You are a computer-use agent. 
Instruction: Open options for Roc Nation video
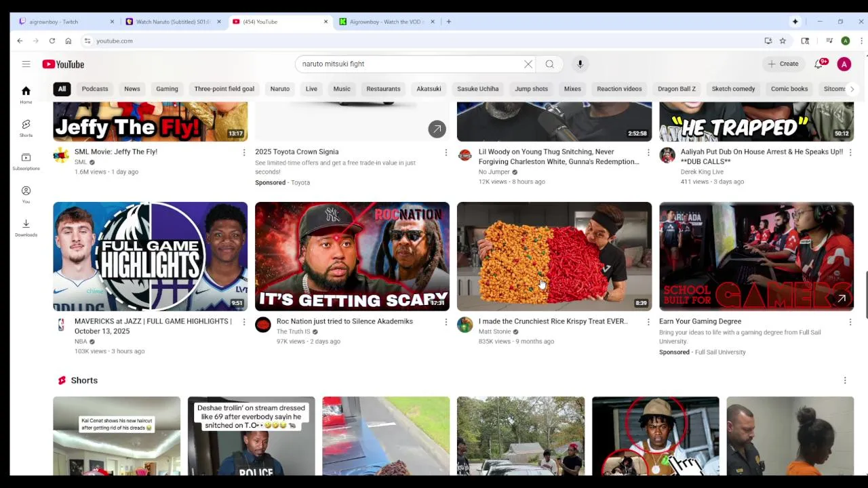446,322
